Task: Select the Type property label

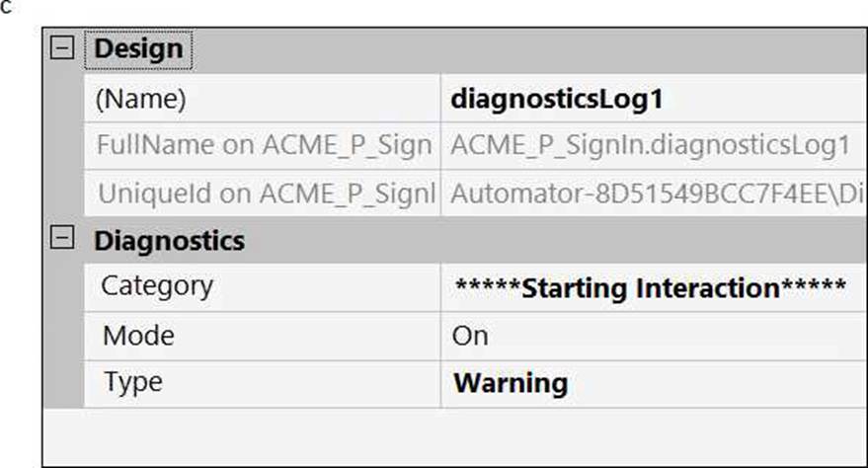Action: [x=132, y=382]
